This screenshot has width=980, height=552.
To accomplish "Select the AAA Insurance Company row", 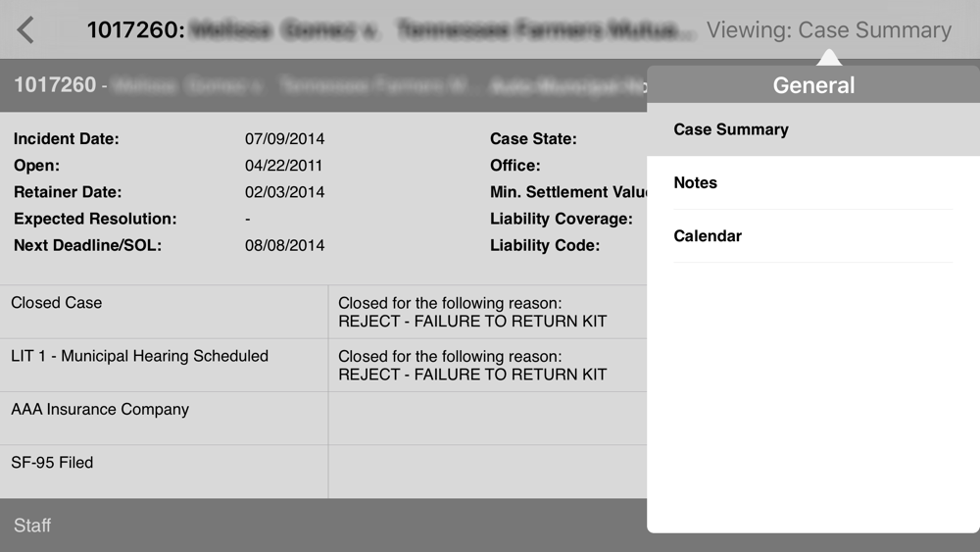I will pyautogui.click(x=164, y=419).
